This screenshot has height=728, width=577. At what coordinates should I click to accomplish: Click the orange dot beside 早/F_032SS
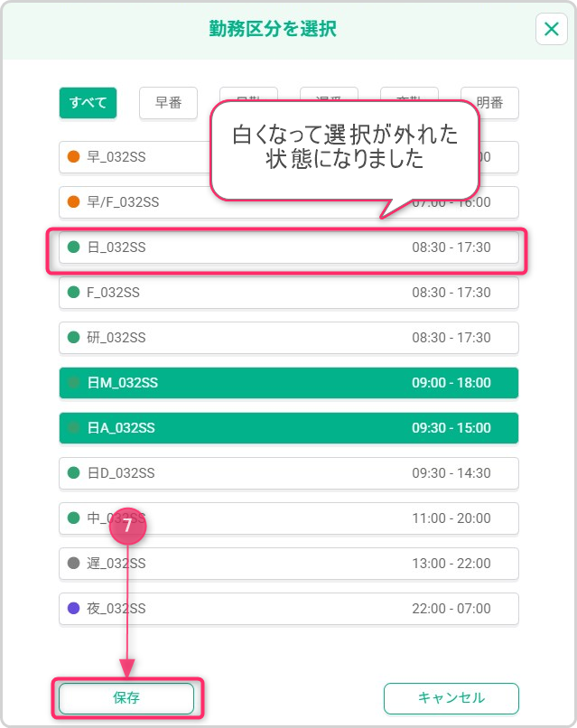point(74,202)
